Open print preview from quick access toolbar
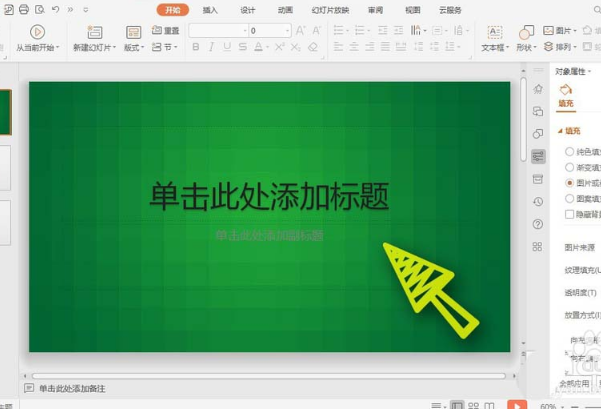This screenshot has width=601, height=409. (39, 9)
